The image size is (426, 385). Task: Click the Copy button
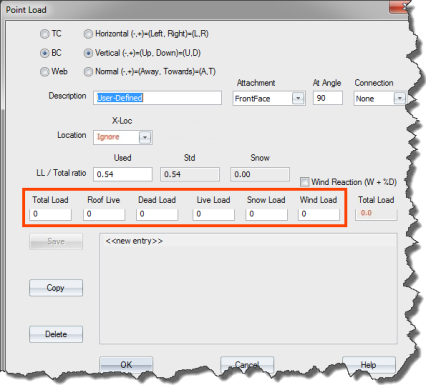coord(56,288)
